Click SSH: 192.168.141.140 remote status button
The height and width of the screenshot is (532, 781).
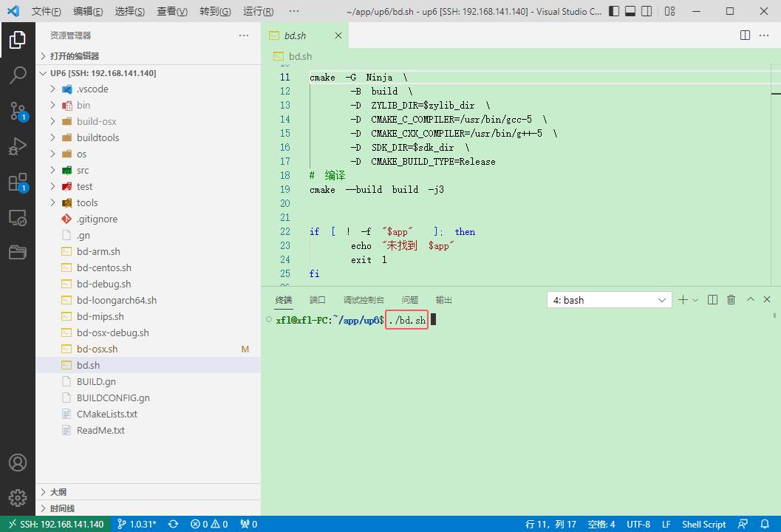tap(55, 524)
